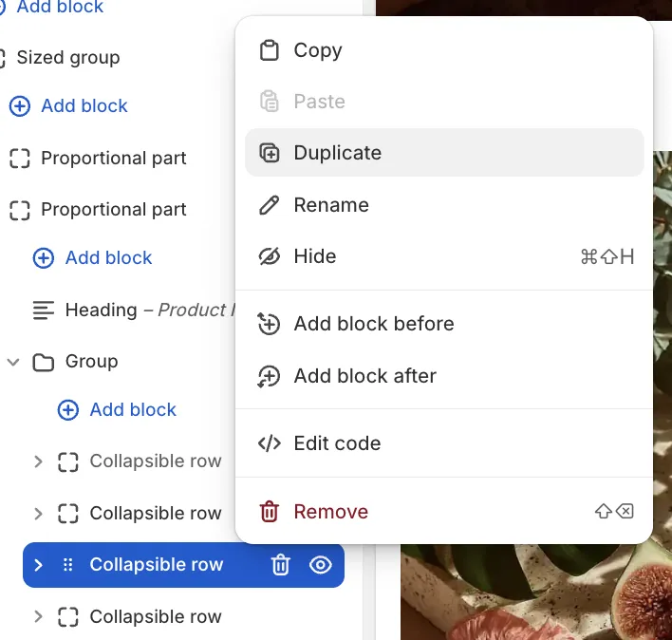Expand the first Collapsible row under Group
Image resolution: width=672 pixels, height=640 pixels.
click(39, 461)
